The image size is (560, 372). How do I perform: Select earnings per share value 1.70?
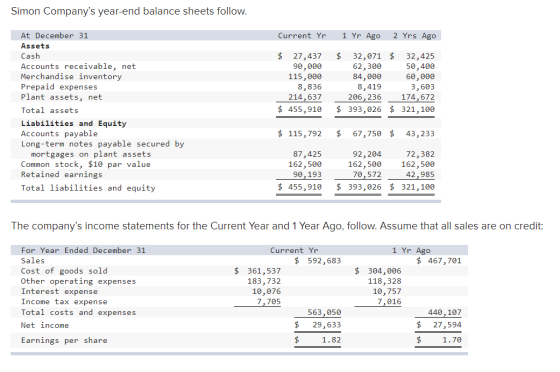pyautogui.click(x=452, y=340)
